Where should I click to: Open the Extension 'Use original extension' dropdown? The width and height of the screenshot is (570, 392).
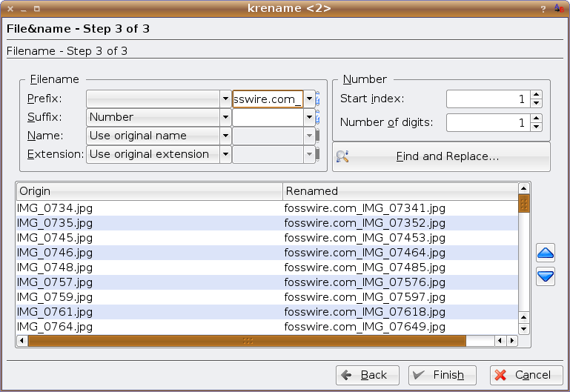point(159,154)
